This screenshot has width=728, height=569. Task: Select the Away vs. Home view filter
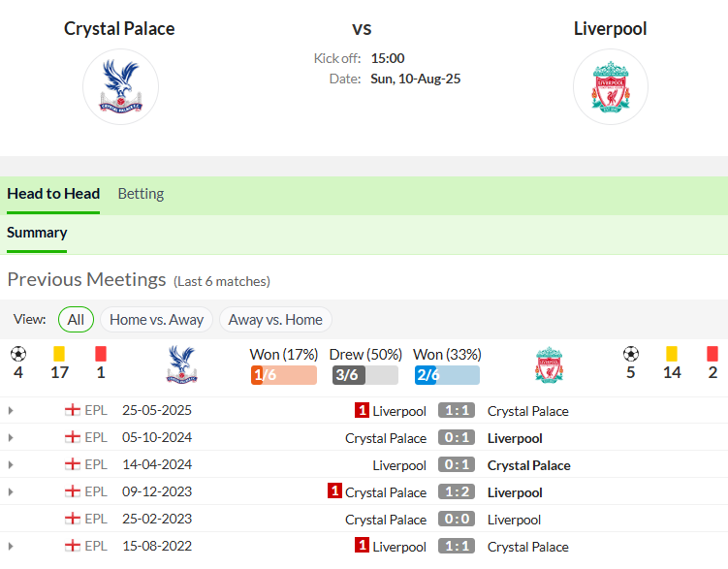point(275,320)
